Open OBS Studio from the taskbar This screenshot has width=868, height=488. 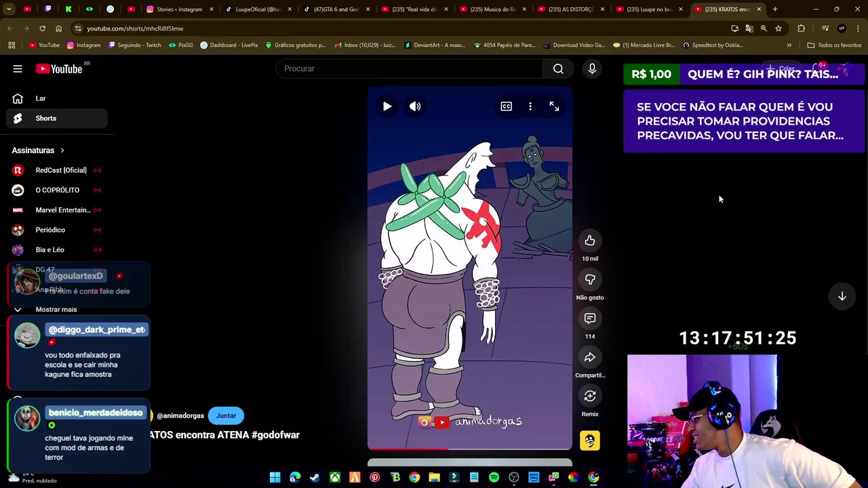coord(514,477)
